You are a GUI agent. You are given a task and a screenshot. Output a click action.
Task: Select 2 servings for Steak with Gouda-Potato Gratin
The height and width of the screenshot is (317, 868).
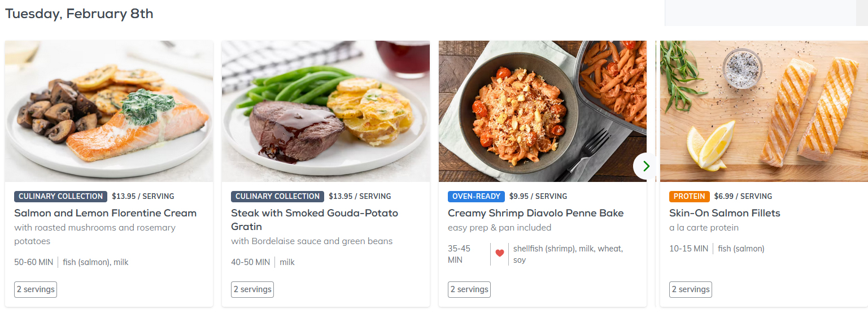pos(252,289)
